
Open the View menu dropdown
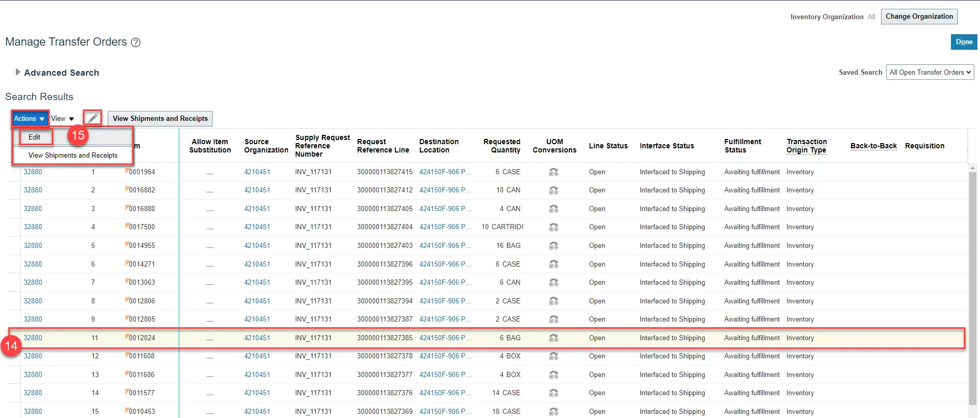62,119
